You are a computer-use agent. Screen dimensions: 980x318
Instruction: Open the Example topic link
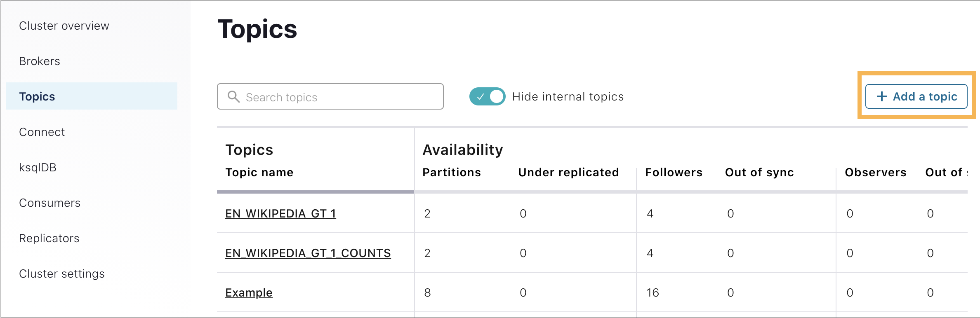[x=249, y=293]
